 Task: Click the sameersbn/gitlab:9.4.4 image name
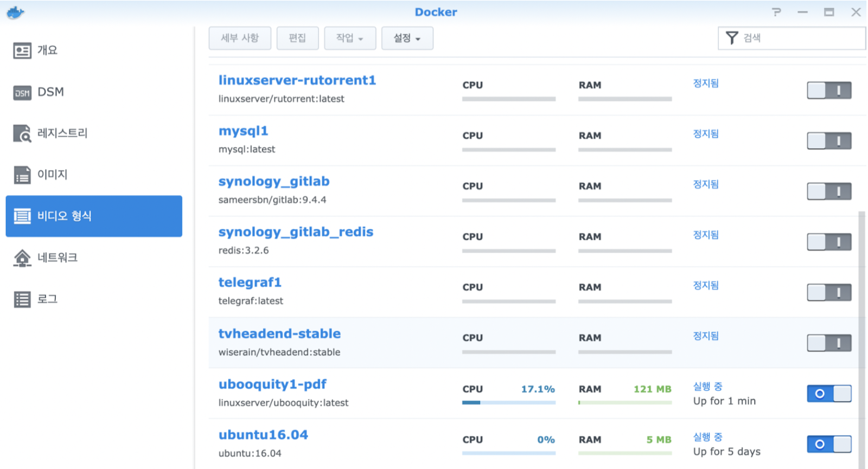coord(272,200)
